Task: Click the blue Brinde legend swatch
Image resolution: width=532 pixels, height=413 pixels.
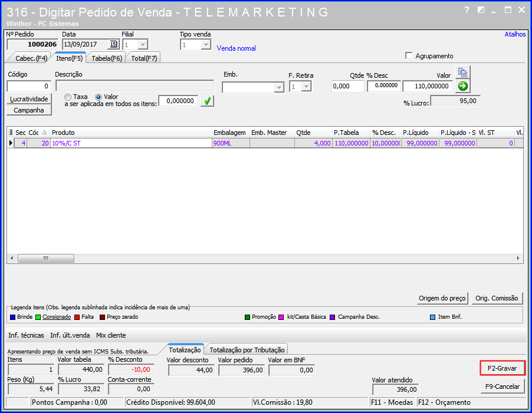Action: click(13, 317)
